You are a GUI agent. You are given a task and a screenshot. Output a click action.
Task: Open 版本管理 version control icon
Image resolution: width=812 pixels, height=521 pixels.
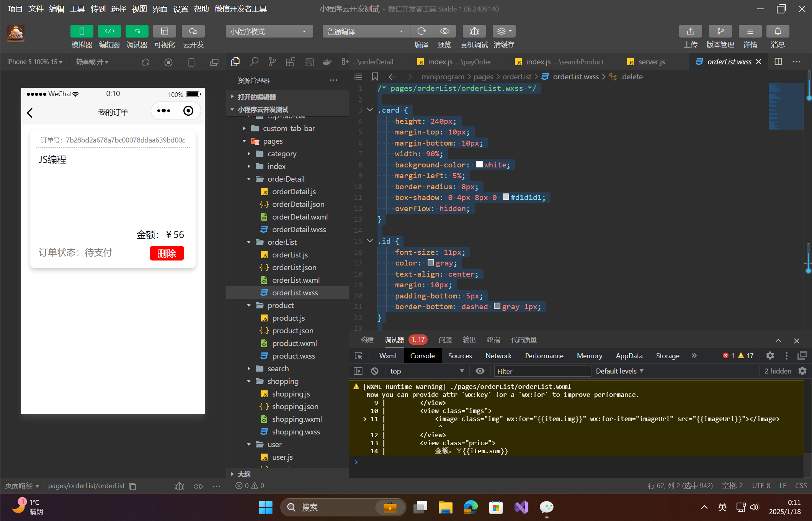(720, 31)
